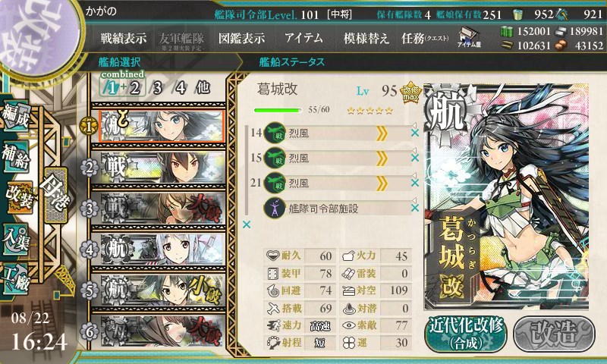Open the 任務(クエスト) quests menu
The width and height of the screenshot is (607, 364).
point(425,38)
